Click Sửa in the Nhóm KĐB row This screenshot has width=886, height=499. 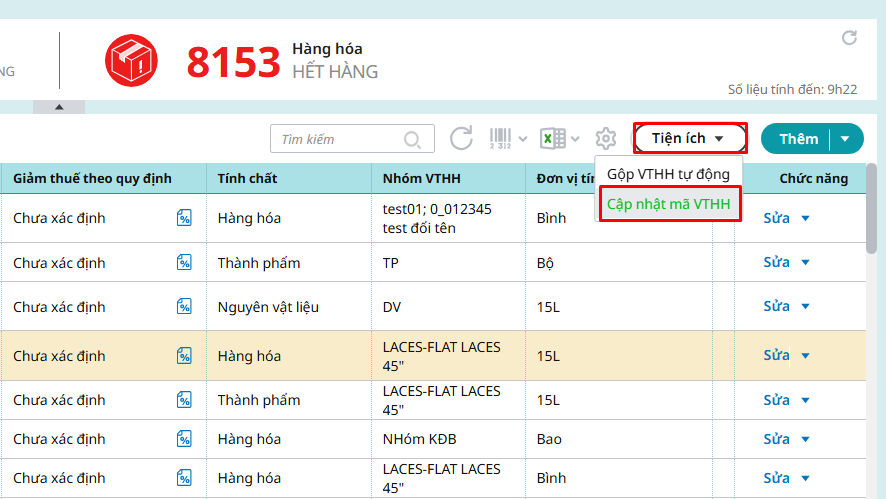point(776,439)
